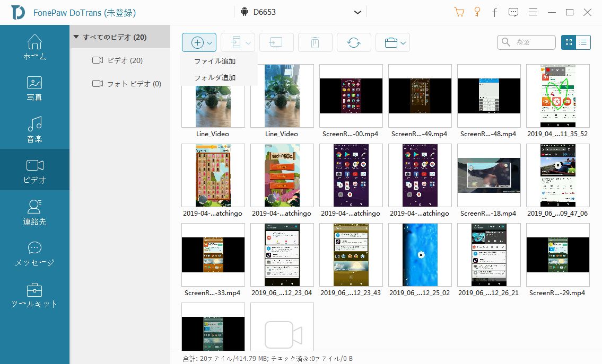Click the trash delete icon
Screen dimensions: 602x364
[315, 42]
